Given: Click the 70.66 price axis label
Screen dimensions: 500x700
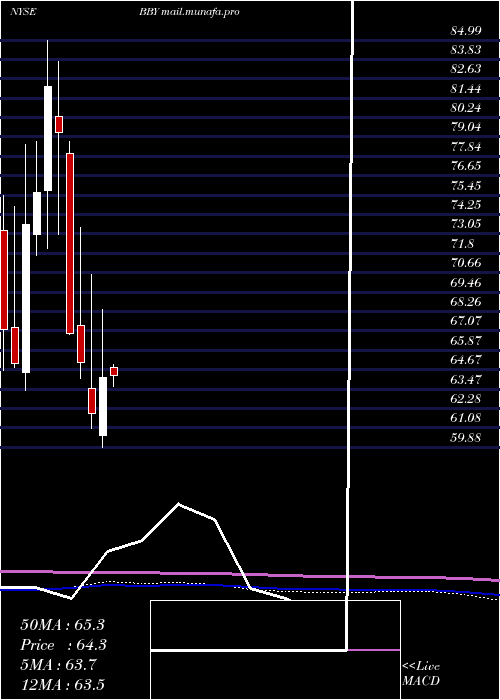Looking at the screenshot, I should coord(466,262).
